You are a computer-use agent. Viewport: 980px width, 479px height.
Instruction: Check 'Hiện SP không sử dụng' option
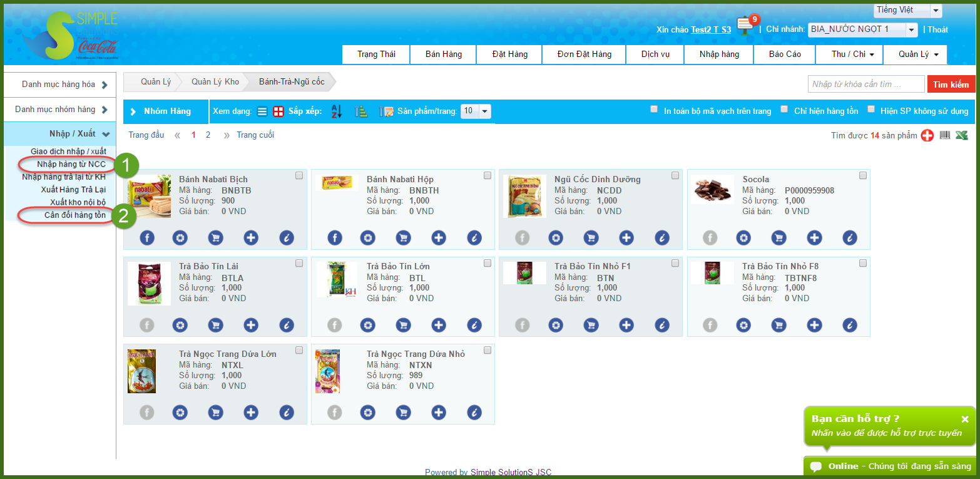[x=870, y=109]
